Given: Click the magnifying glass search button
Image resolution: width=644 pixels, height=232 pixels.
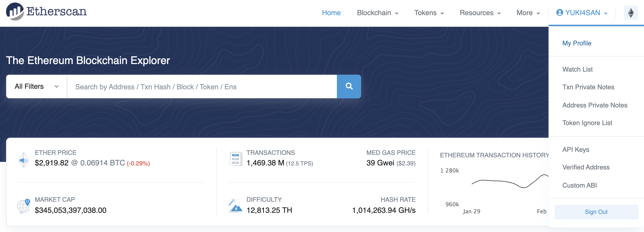Looking at the screenshot, I should pos(349,86).
